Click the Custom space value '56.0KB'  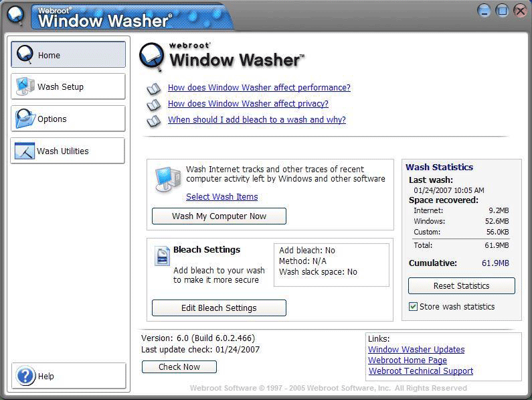tap(498, 232)
